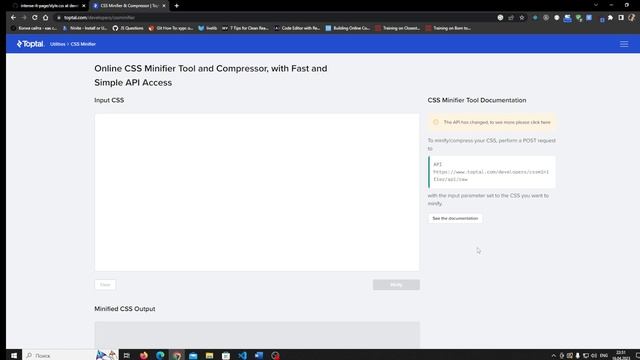This screenshot has height=360, width=640.
Task: Click the ENG language indicator
Action: tap(604, 356)
